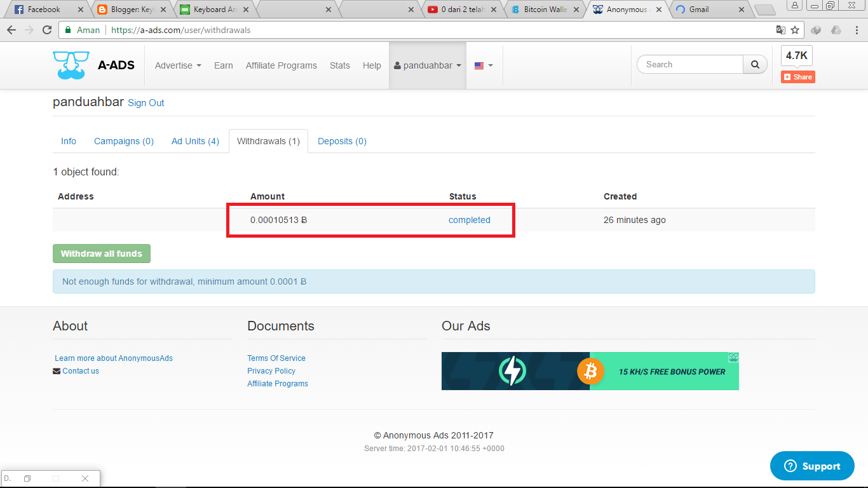Switch to the Facebook browser tab

pyautogui.click(x=44, y=10)
